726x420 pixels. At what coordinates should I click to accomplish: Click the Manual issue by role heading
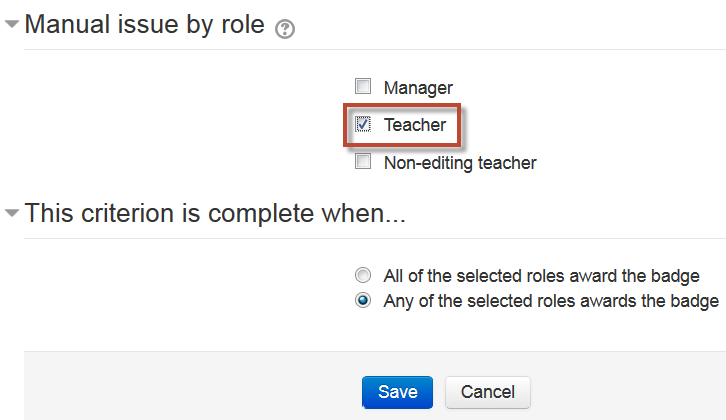pyautogui.click(x=144, y=24)
